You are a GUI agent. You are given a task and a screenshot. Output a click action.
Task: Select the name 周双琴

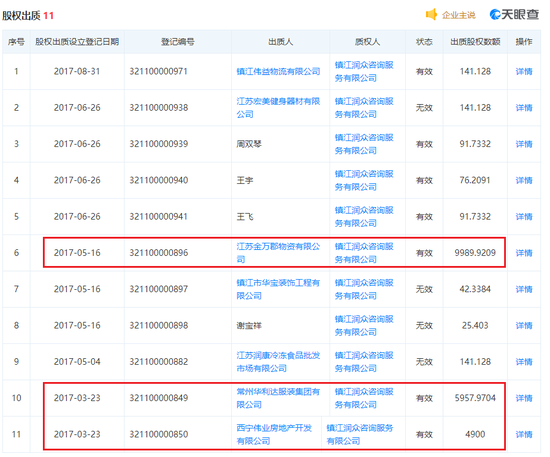click(x=249, y=144)
